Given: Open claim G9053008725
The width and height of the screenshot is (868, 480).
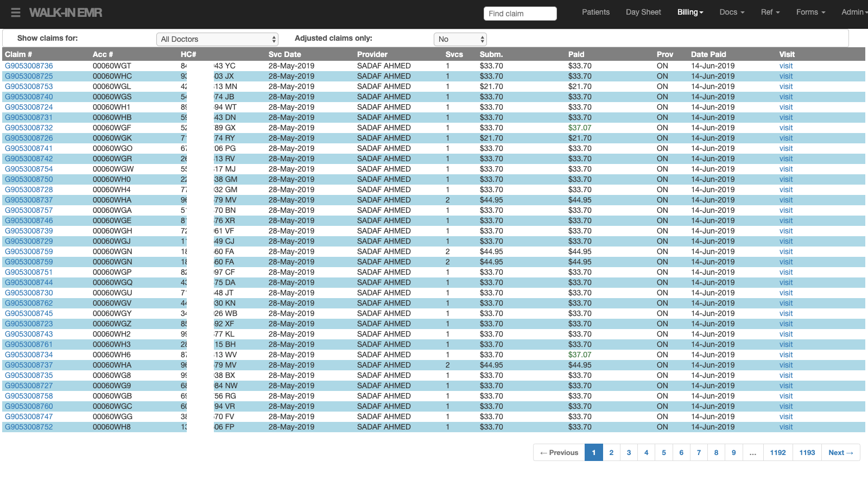Looking at the screenshot, I should [x=29, y=76].
